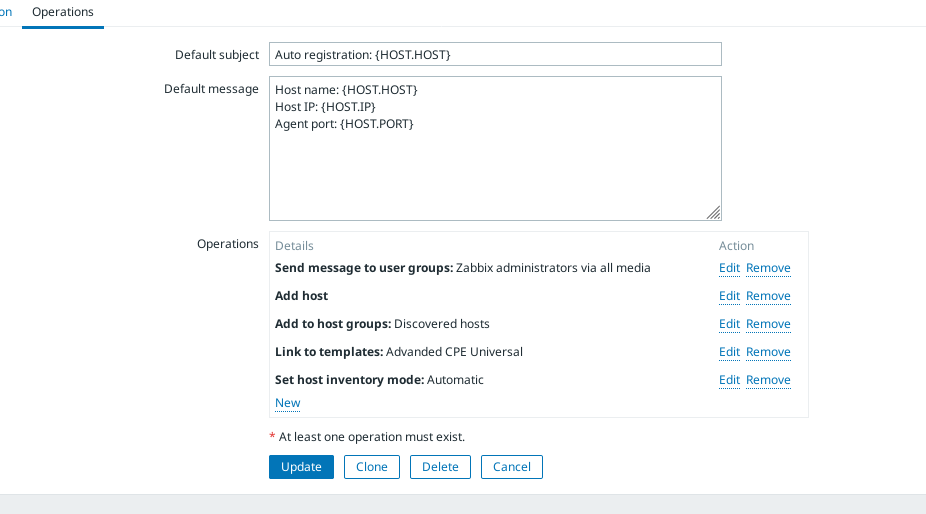Grab the message box resize handle
The width and height of the screenshot is (926, 514).
(x=713, y=212)
